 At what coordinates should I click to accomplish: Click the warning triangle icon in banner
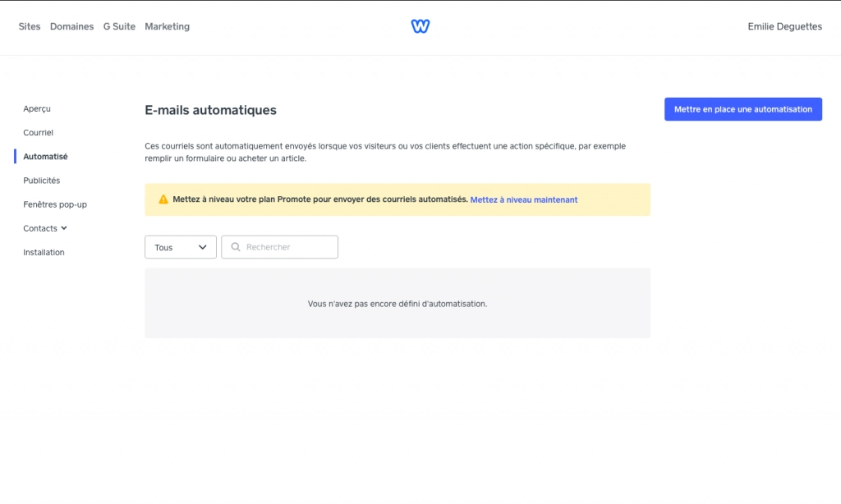(163, 199)
